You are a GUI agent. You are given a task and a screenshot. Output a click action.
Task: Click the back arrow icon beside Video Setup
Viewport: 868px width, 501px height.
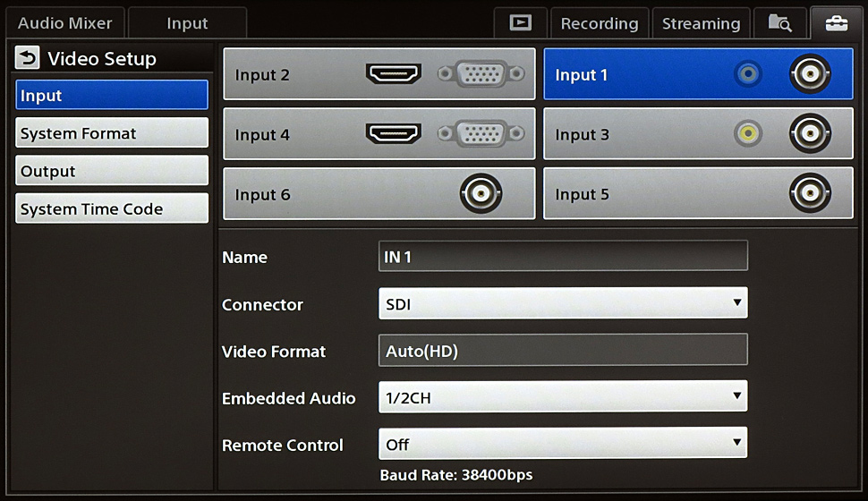click(x=29, y=59)
